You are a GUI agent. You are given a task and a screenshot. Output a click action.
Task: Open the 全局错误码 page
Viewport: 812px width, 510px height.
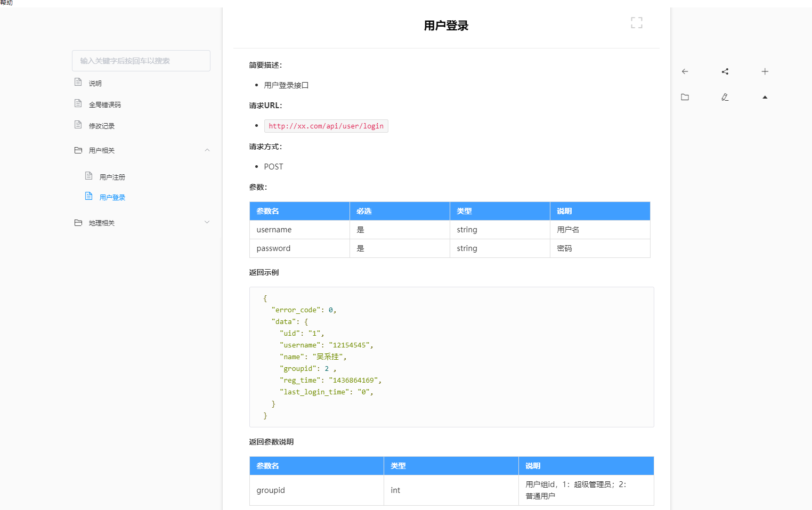click(105, 105)
